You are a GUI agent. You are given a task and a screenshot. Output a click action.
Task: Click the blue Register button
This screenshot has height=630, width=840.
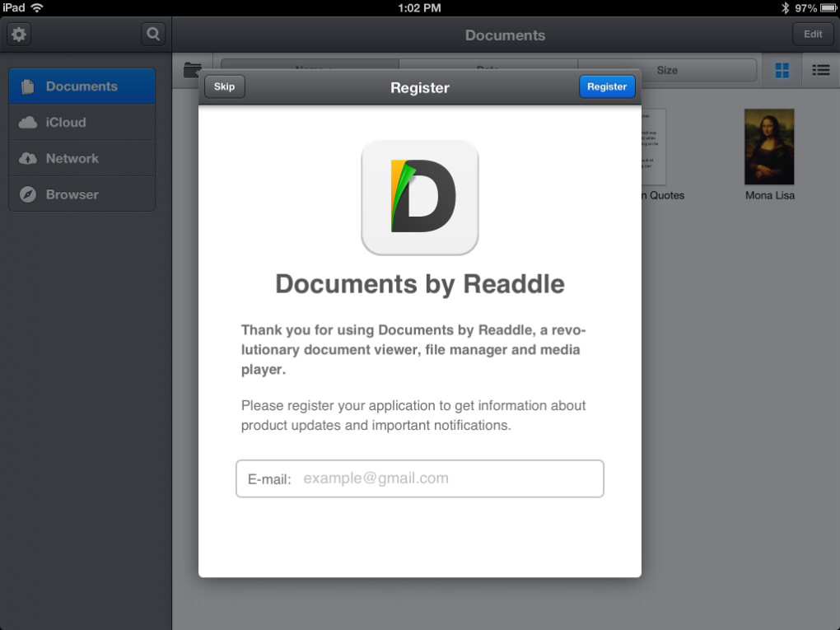point(607,86)
